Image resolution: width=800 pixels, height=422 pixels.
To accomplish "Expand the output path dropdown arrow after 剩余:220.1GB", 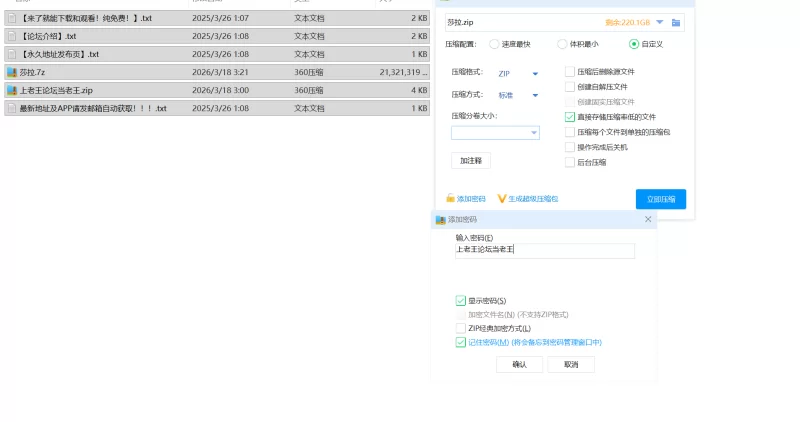I will coord(660,22).
